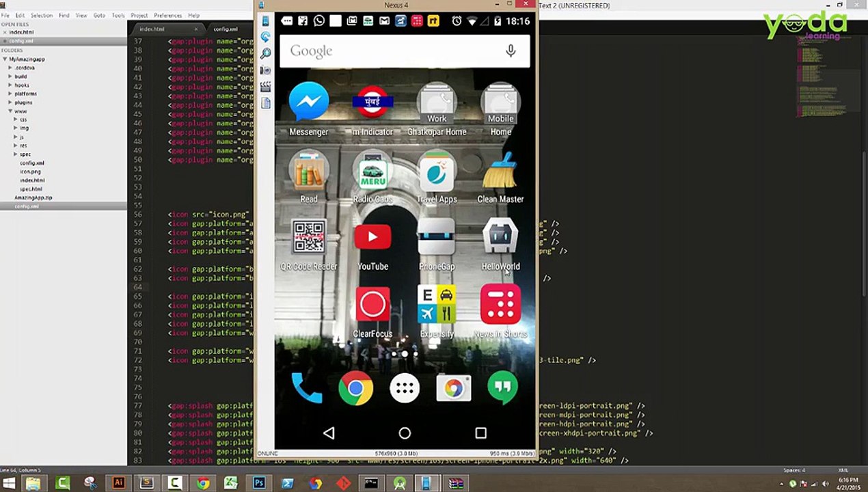Open the Goto menu
Image resolution: width=868 pixels, height=492 pixels.
pyautogui.click(x=99, y=15)
